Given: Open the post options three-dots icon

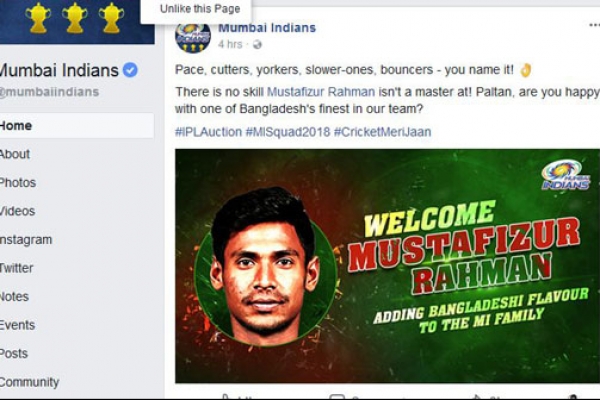Looking at the screenshot, I should click(x=594, y=26).
